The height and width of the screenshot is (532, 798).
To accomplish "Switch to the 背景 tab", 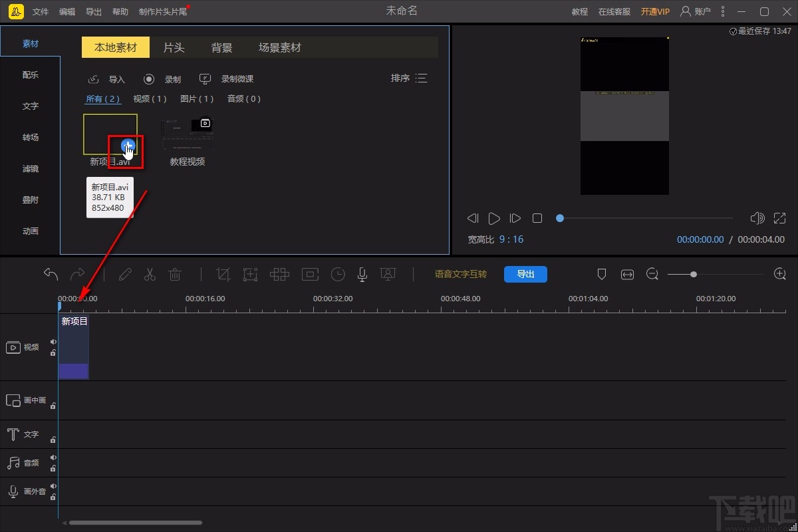I will (222, 48).
